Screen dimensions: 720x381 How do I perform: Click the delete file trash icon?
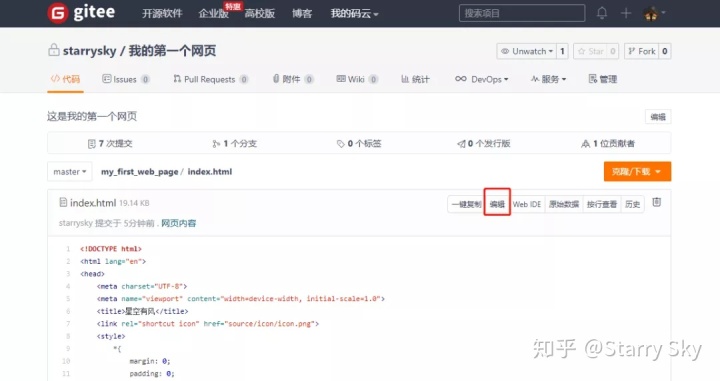coord(657,202)
